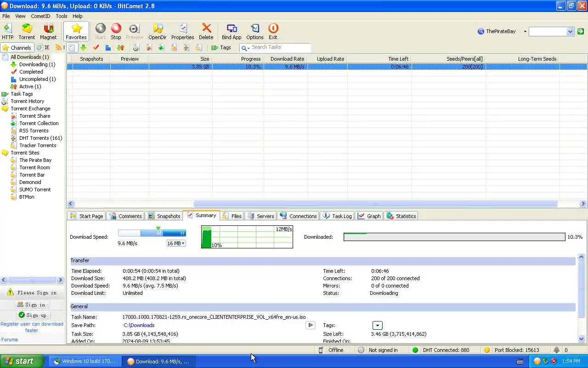Click the torrent collection filter icon
588x368 pixels.
161,47
